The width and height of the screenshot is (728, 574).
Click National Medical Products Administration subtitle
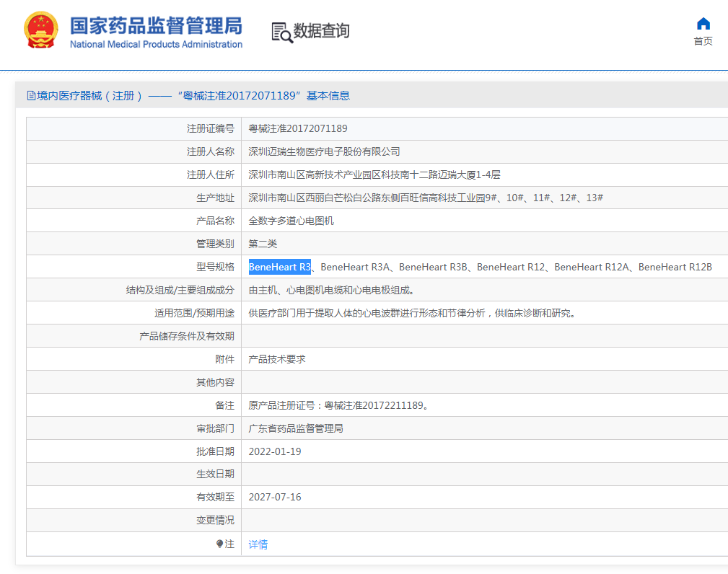[156, 44]
